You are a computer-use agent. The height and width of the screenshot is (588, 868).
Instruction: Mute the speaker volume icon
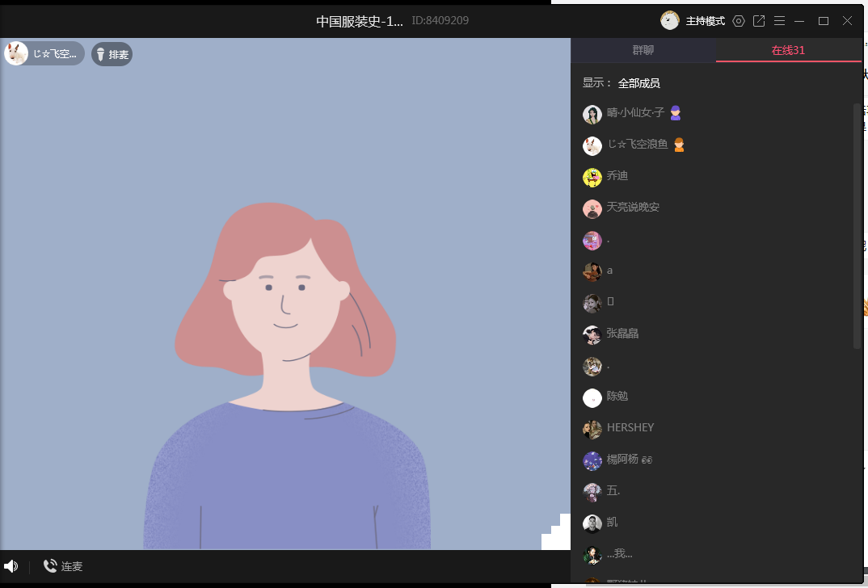[11, 566]
